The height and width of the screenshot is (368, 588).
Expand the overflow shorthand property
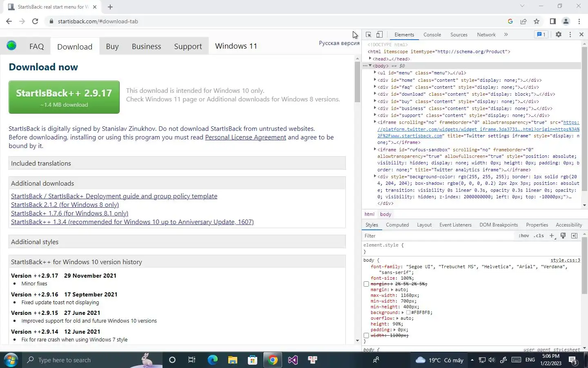tap(397, 318)
